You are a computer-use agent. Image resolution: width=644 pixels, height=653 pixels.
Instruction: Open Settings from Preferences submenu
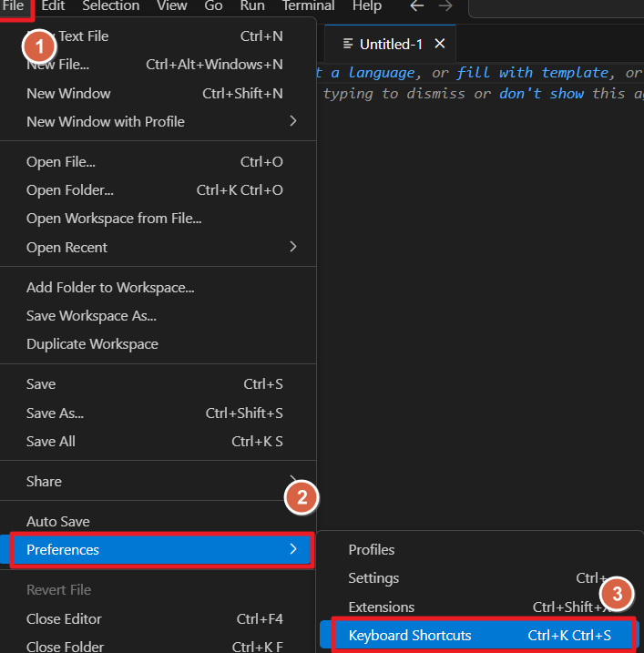coord(479,578)
